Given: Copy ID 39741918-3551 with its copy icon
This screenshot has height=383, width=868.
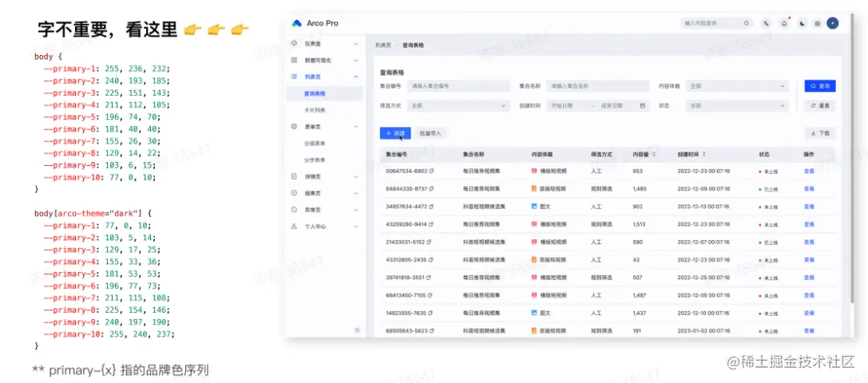Looking at the screenshot, I should pos(429,278).
